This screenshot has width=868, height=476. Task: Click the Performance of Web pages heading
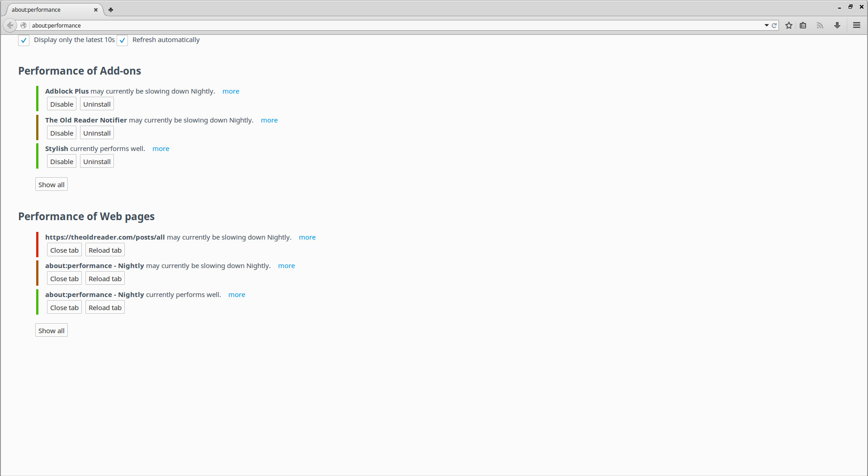(x=86, y=217)
